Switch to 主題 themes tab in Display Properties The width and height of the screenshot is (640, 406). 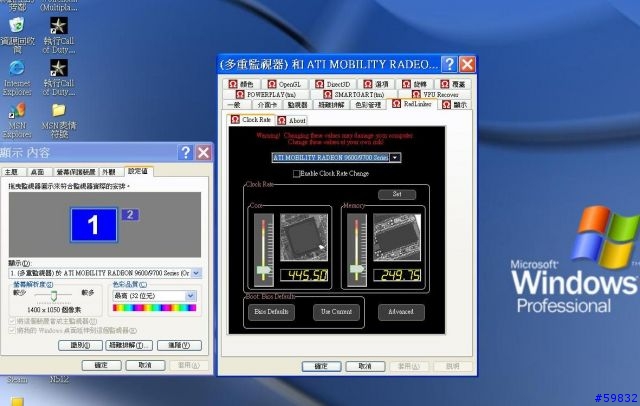[12, 172]
